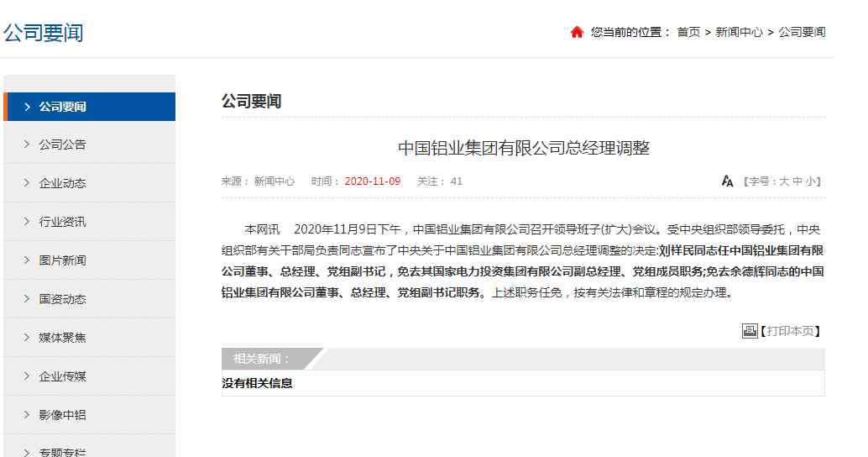Viewport: 868px width, 457px height.
Task: Click chevron next to 影像中铝
Action: pyautogui.click(x=27, y=414)
